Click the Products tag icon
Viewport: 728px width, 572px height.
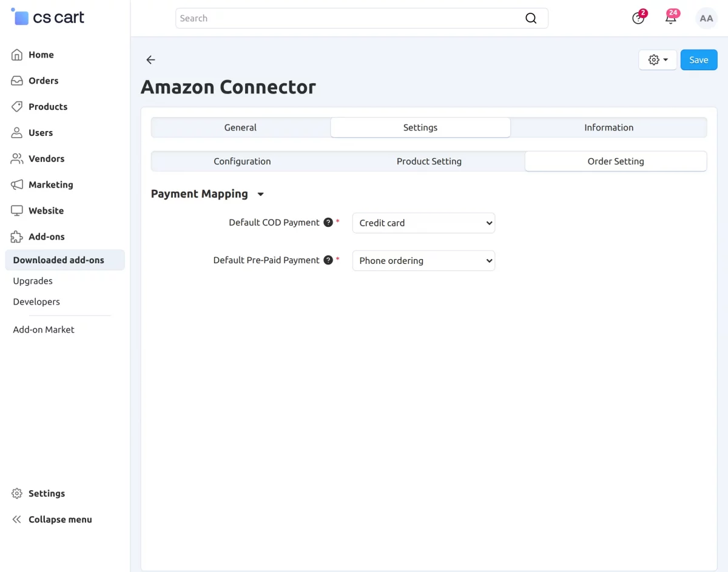coord(17,107)
